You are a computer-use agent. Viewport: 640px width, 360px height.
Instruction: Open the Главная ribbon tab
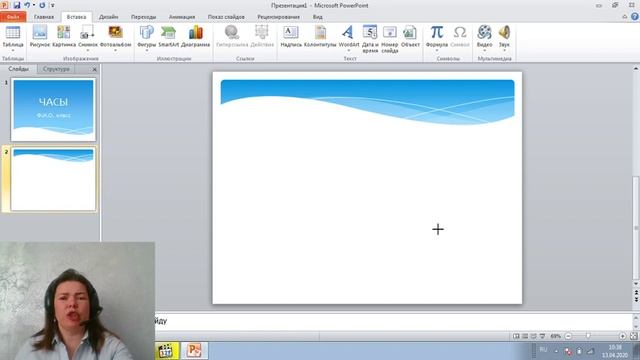44,17
